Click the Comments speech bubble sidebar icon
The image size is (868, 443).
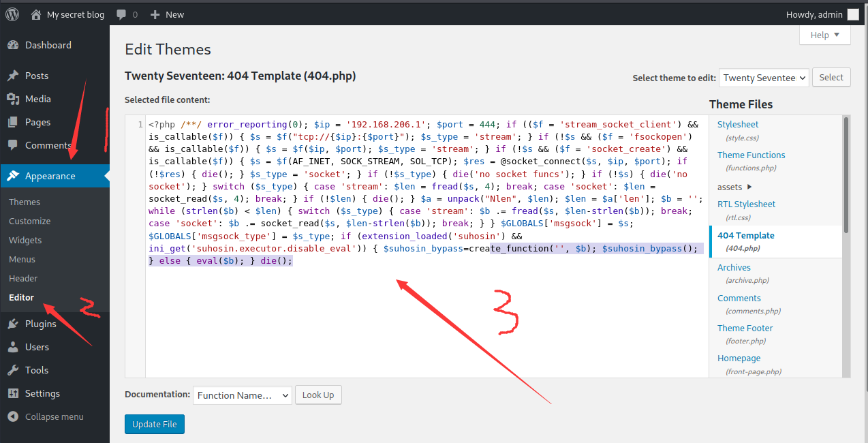(x=13, y=145)
